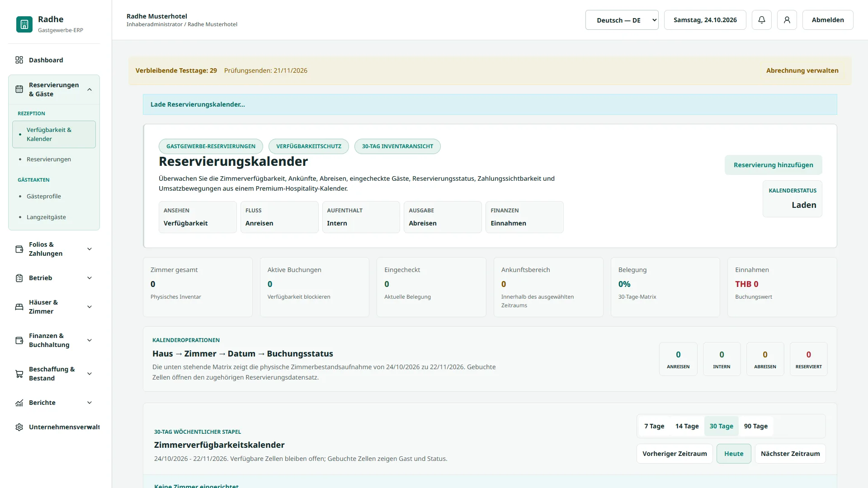Screen dimensions: 868x488
Task: Expand Folios & Zahlungen chevron
Action: pos(90,249)
